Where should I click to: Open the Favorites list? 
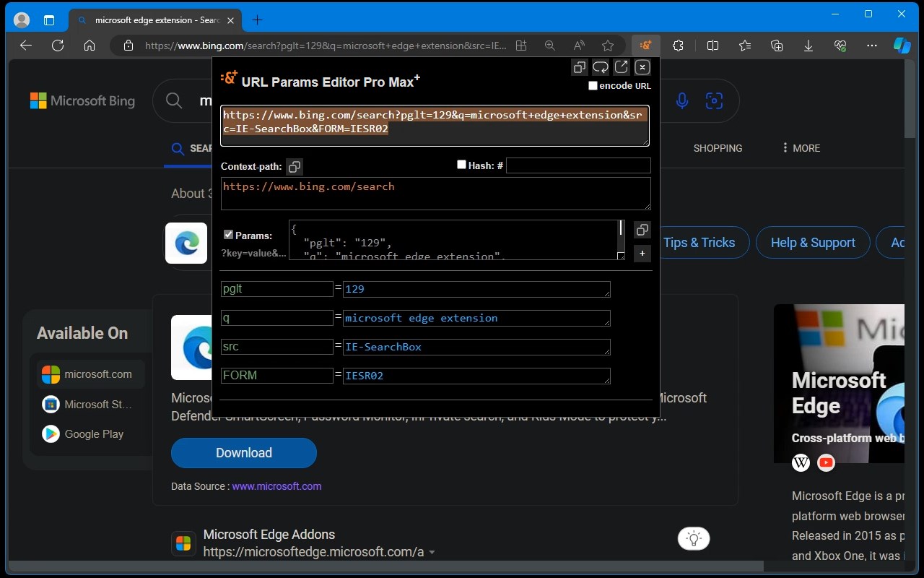pos(745,46)
